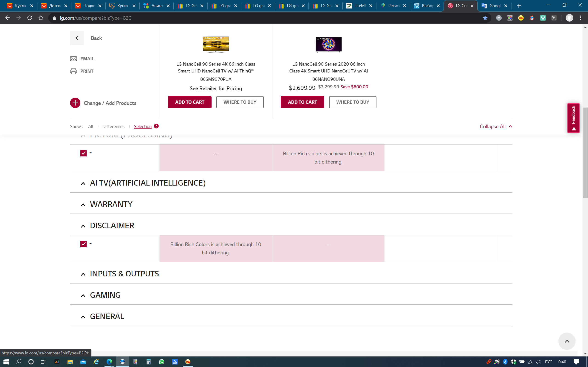The height and width of the screenshot is (367, 588).
Task: Show only Differences filter
Action: pyautogui.click(x=113, y=126)
